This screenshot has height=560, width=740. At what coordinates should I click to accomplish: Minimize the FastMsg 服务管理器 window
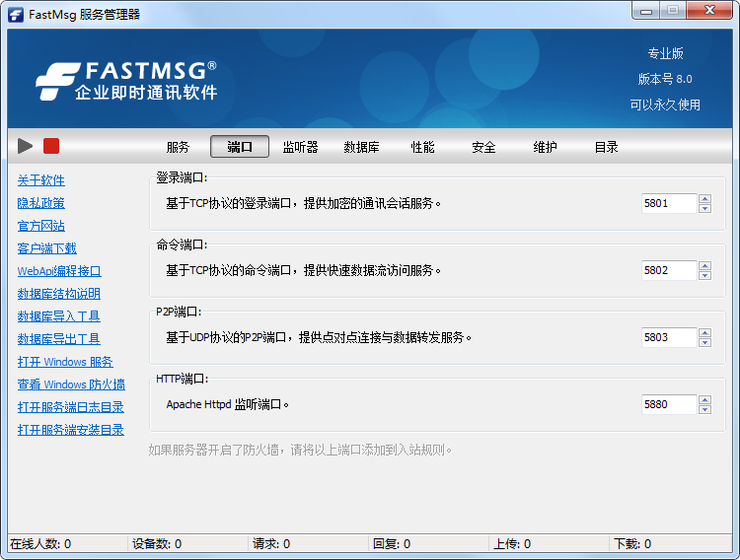click(646, 11)
